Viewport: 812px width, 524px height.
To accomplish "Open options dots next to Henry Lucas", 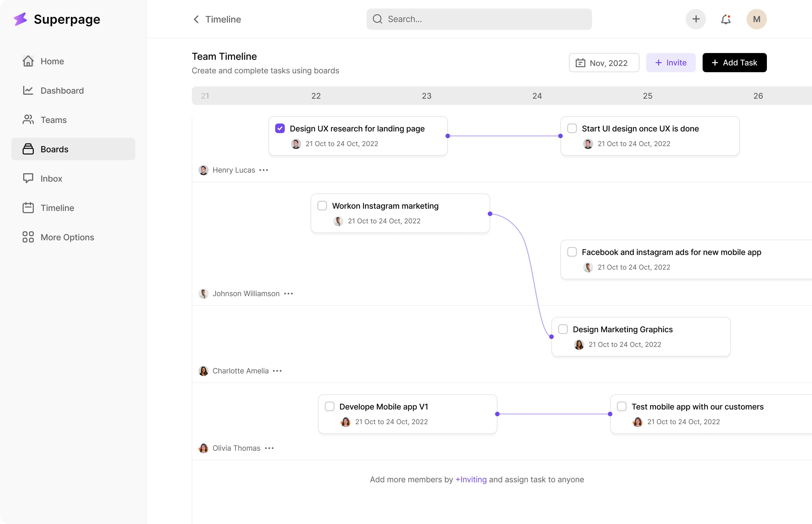I will pos(264,170).
